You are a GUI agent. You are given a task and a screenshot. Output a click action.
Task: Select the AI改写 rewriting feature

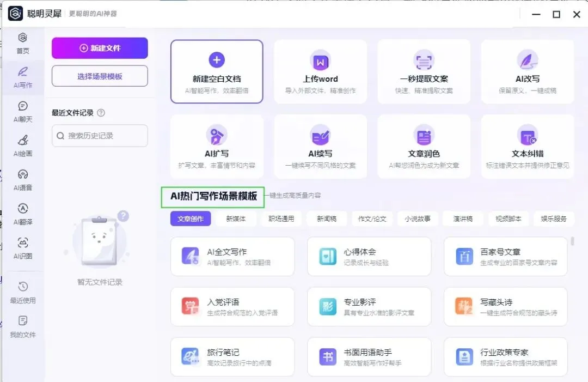point(527,71)
